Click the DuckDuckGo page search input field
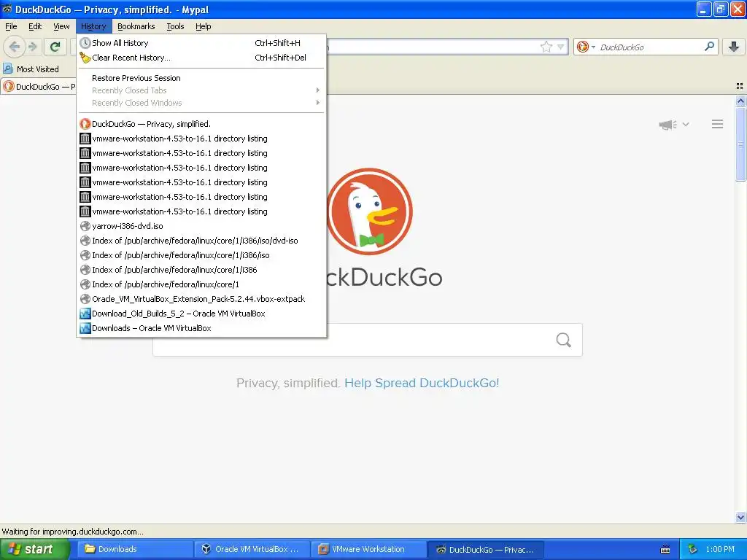This screenshot has width=747, height=560. [368, 340]
